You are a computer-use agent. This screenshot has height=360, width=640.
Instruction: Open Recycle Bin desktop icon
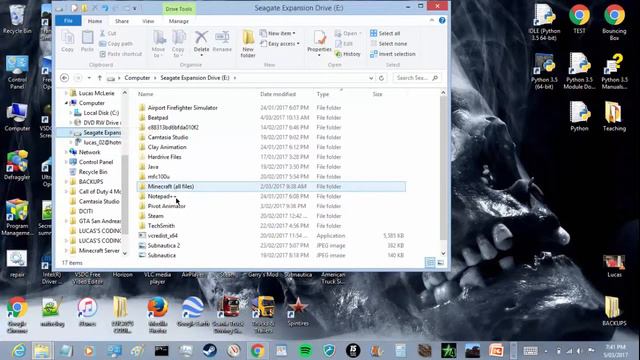point(17,19)
